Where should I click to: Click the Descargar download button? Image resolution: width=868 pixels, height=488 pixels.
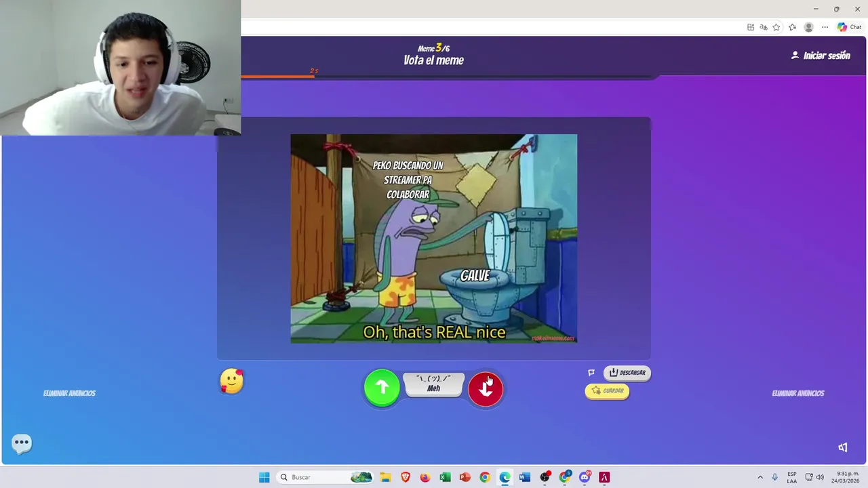pyautogui.click(x=627, y=373)
